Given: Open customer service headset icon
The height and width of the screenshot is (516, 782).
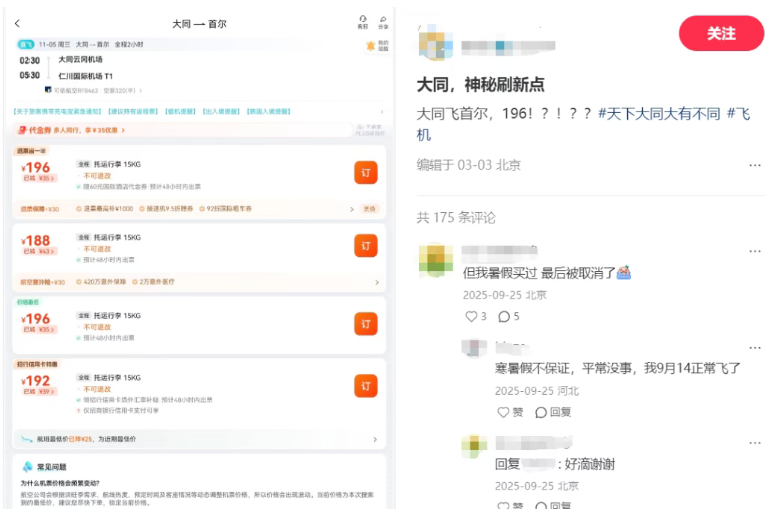Looking at the screenshot, I should coord(363,22).
